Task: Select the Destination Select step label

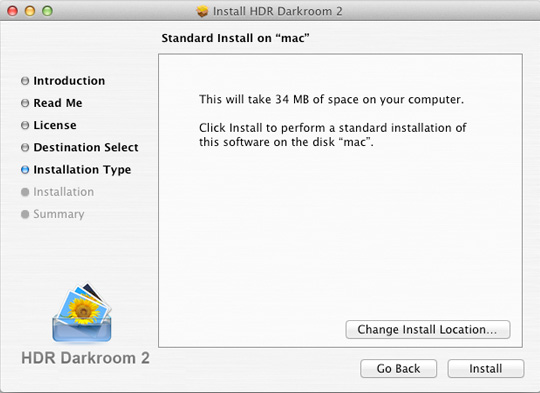Action: coord(86,147)
